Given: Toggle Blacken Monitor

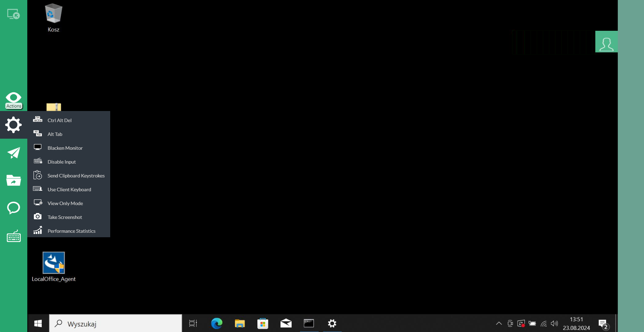Looking at the screenshot, I should [65, 148].
